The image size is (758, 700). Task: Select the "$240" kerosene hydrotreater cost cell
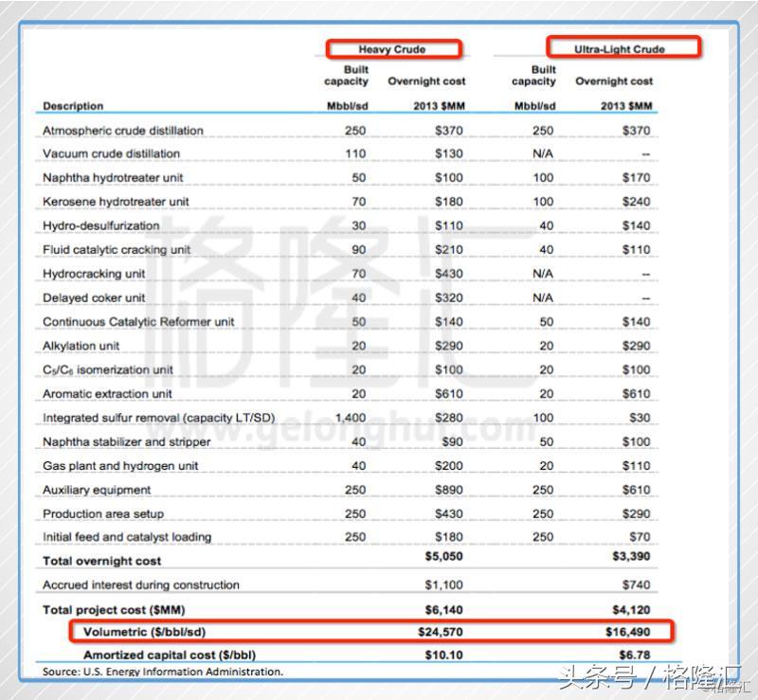636,202
